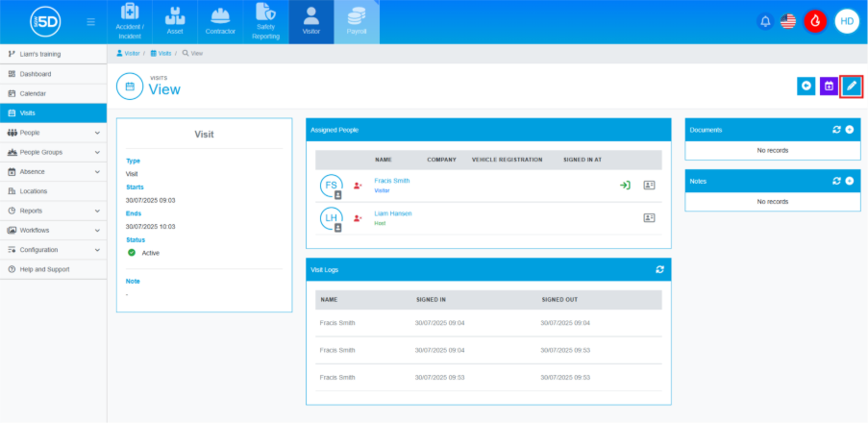
Task: Click red person icon beside Liam Hansen
Action: pos(358,218)
